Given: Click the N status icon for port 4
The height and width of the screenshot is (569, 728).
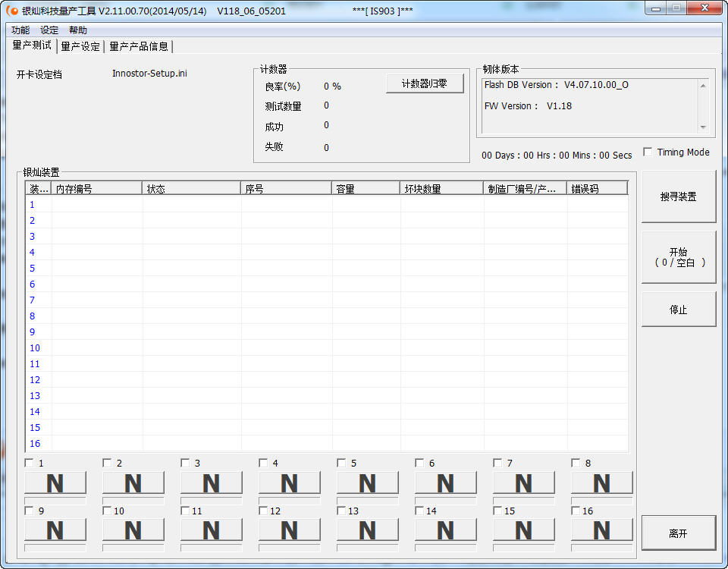Looking at the screenshot, I should click(290, 483).
